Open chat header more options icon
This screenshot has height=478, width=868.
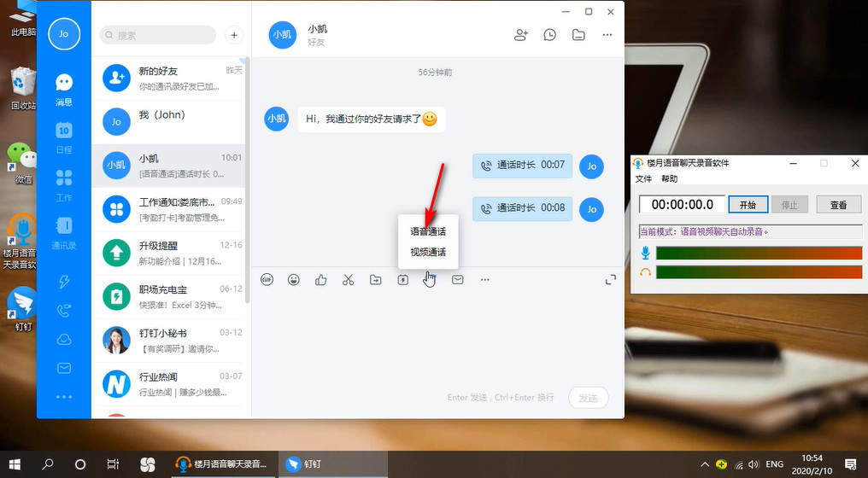click(x=607, y=35)
